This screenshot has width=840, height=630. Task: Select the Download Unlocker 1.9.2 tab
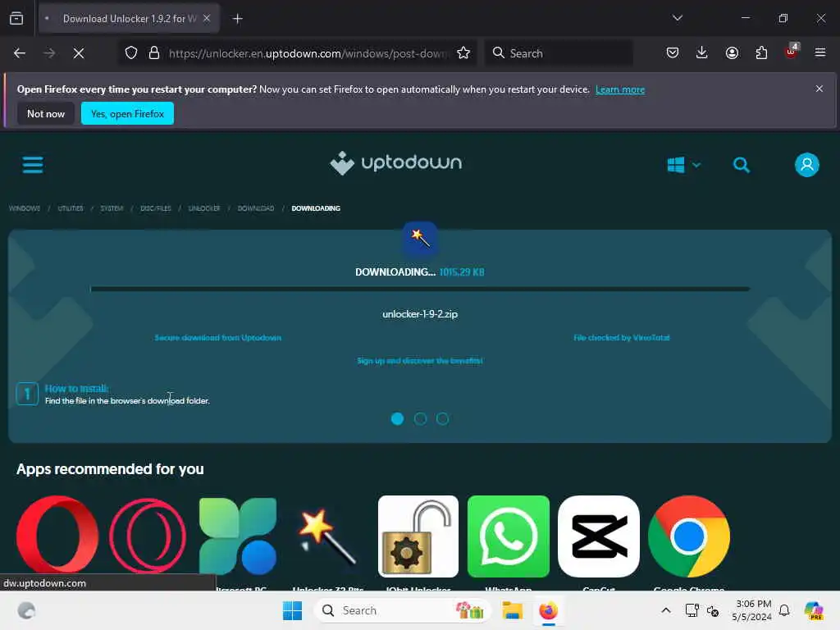pos(129,18)
